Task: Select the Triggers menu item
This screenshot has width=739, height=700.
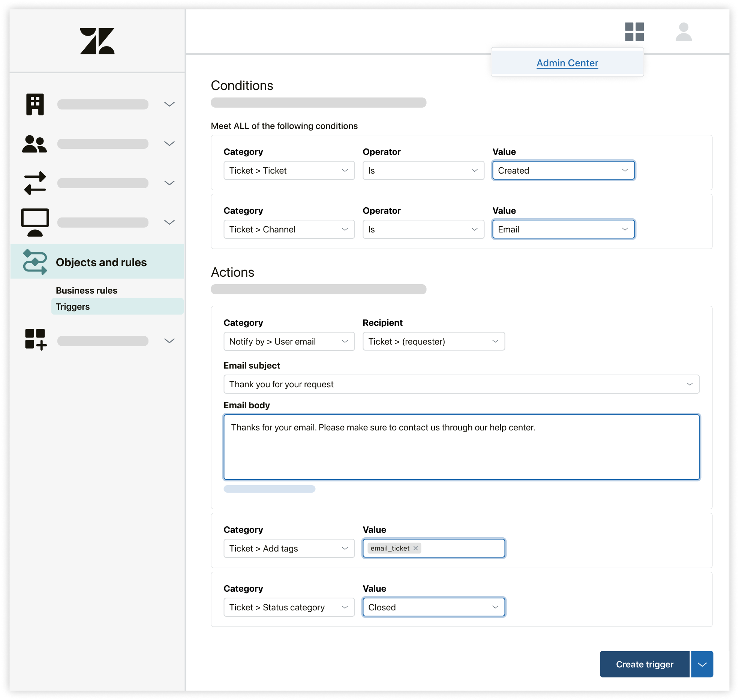Action: (72, 306)
